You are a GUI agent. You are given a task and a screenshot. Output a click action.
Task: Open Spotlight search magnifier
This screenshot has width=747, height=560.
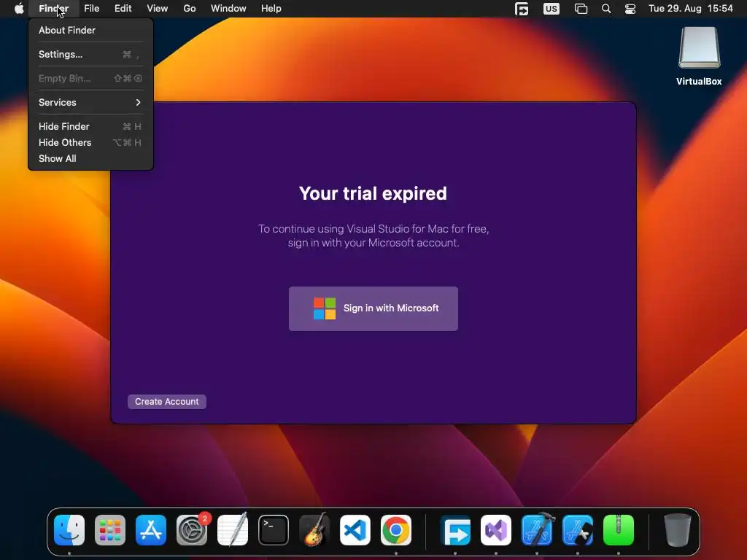(606, 9)
